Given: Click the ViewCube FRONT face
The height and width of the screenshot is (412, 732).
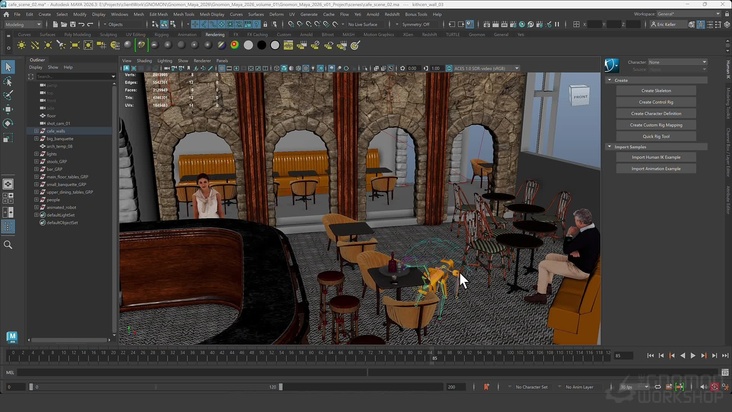Looking at the screenshot, I should [580, 96].
